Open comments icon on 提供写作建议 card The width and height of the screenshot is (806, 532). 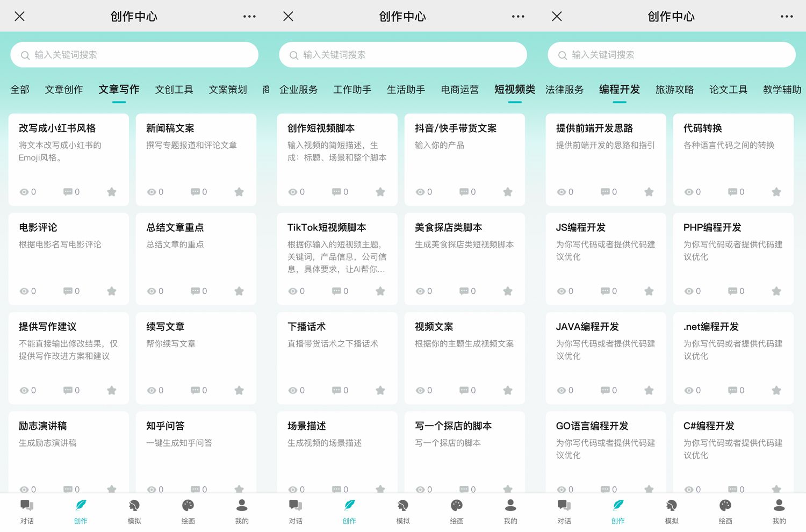pos(68,391)
